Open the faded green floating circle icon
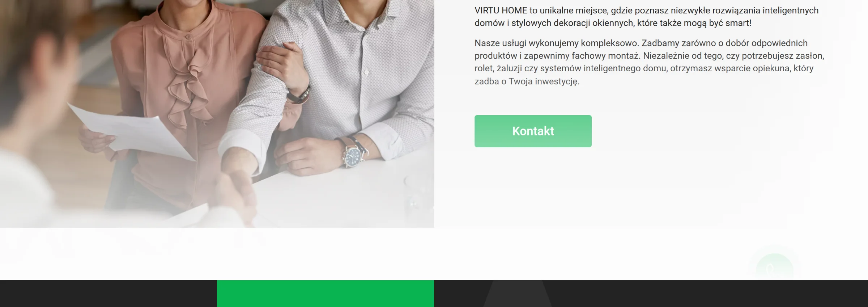The image size is (868, 307). [774, 267]
